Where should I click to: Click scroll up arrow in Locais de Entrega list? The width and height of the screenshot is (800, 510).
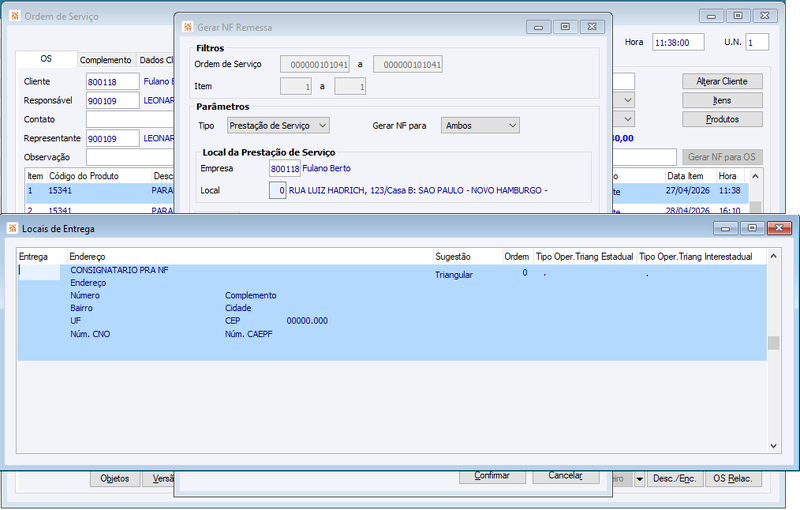pos(773,256)
